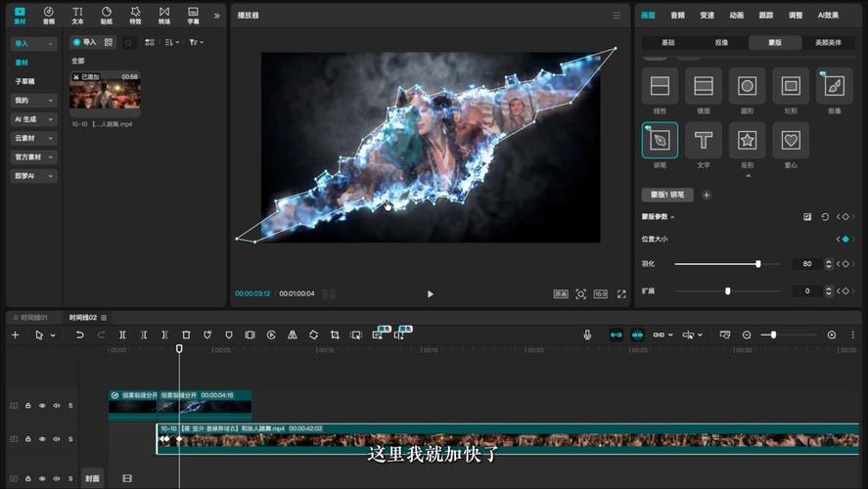
Task: Expand the 官方素材 sidebar section
Action: point(50,157)
